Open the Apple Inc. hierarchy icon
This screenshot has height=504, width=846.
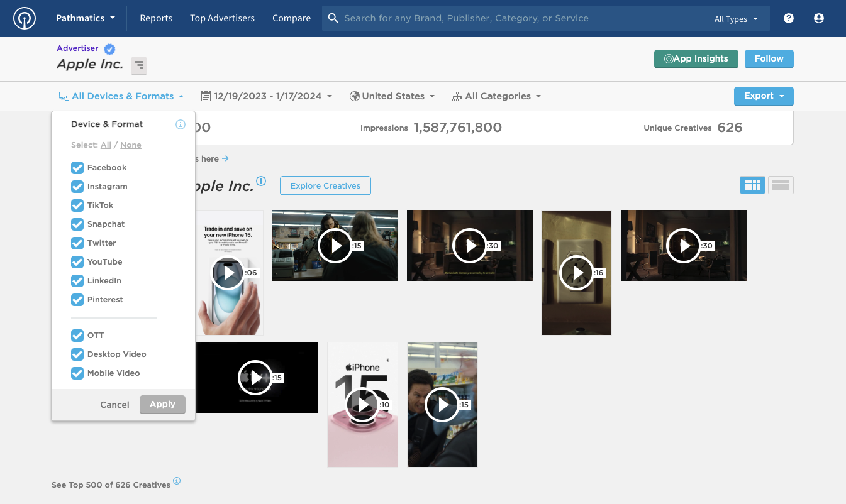click(139, 65)
